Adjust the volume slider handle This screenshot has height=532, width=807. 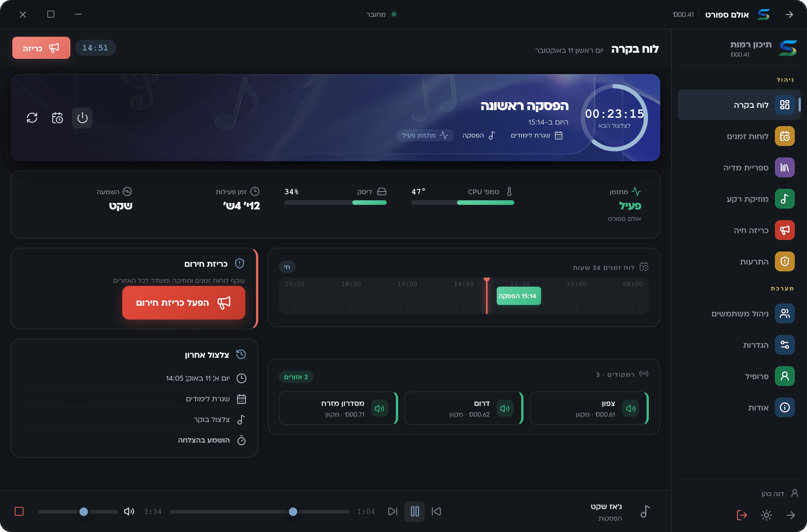point(84,511)
